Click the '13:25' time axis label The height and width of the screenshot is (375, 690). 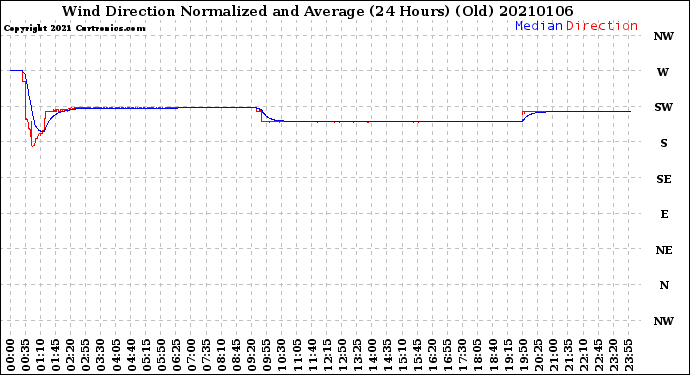click(x=357, y=355)
